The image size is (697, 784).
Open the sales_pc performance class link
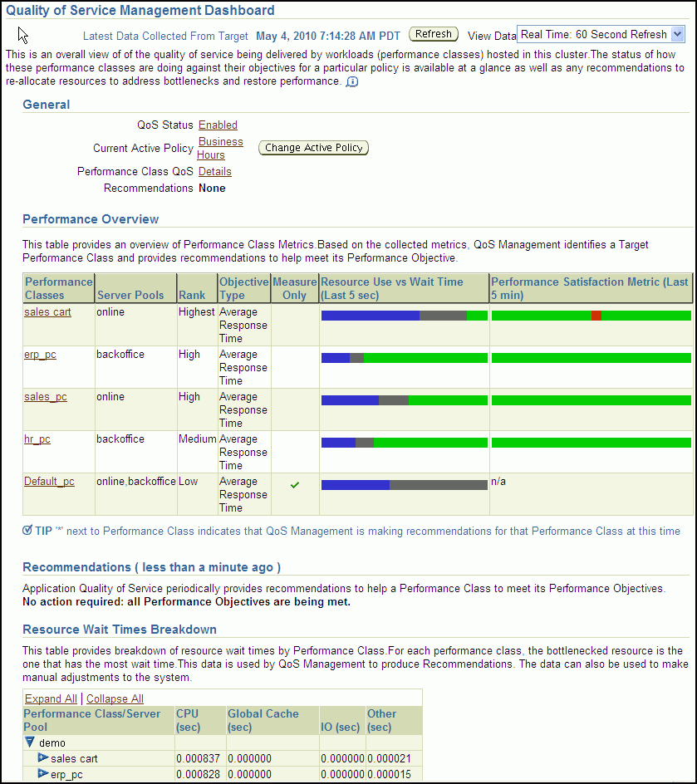click(x=45, y=397)
